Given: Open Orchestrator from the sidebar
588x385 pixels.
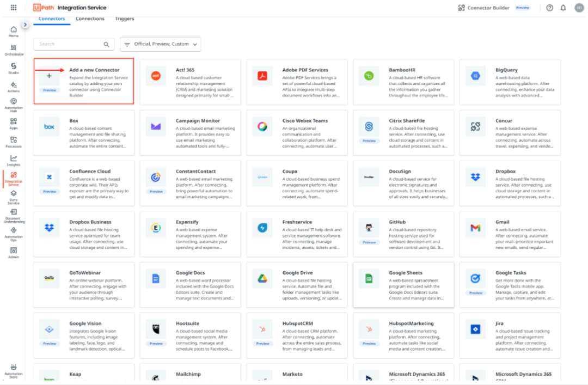Looking at the screenshot, I should click(x=14, y=50).
